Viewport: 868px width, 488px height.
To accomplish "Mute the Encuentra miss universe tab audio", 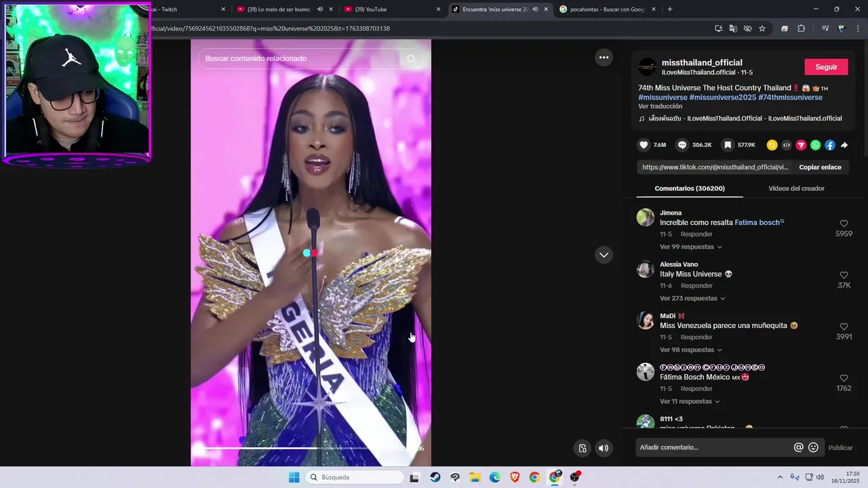I will (535, 9).
